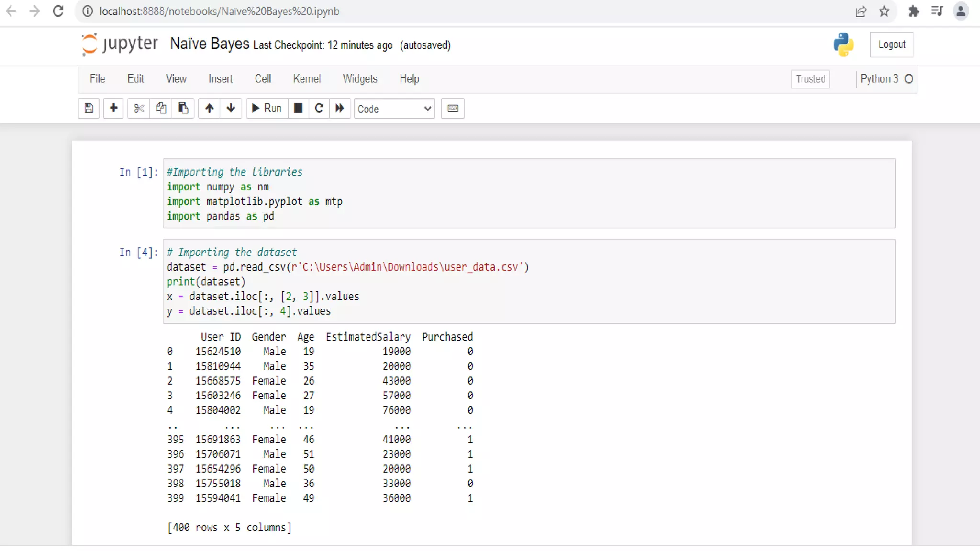This screenshot has height=551, width=980.
Task: Open the command palette keyboard icon
Action: click(x=453, y=108)
